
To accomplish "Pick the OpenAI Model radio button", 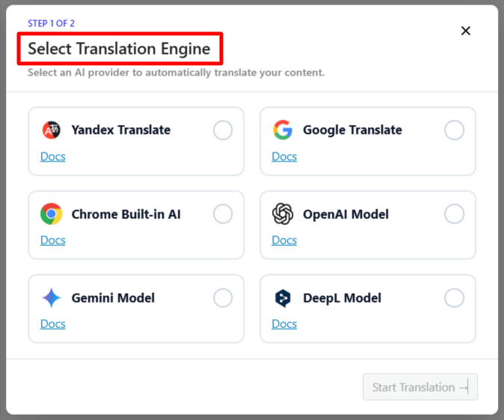I will pos(455,214).
